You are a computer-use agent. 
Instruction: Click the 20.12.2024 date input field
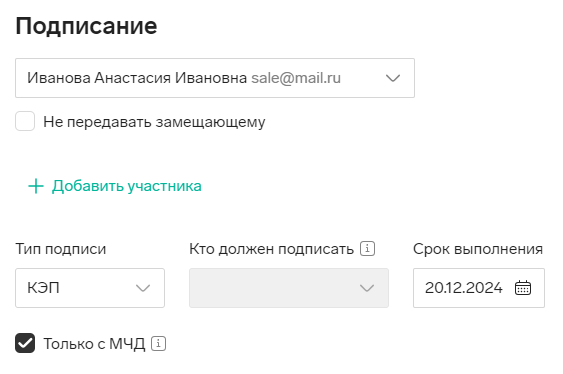pyautogui.click(x=479, y=288)
